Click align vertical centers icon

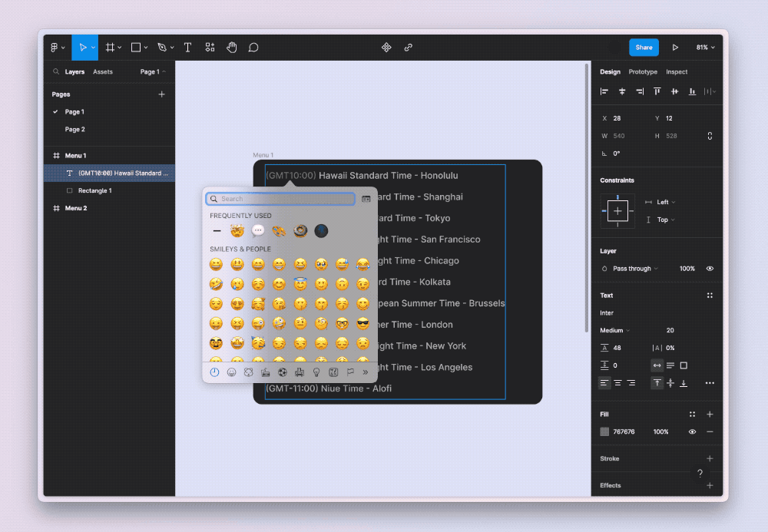point(674,91)
